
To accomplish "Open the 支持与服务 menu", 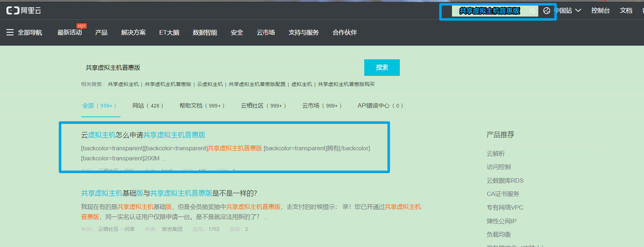I will (303, 32).
